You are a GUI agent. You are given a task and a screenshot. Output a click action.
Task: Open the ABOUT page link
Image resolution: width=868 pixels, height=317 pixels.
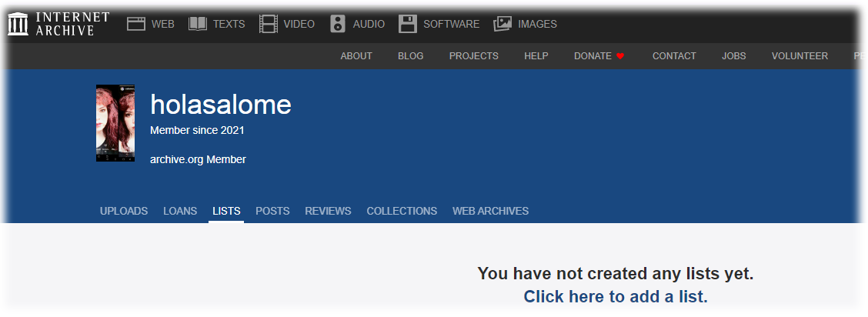[x=356, y=56]
